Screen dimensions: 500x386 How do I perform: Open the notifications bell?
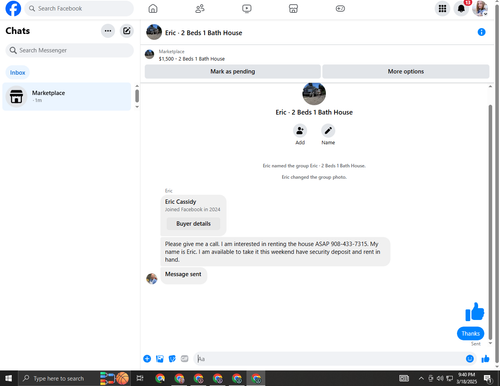click(x=461, y=9)
